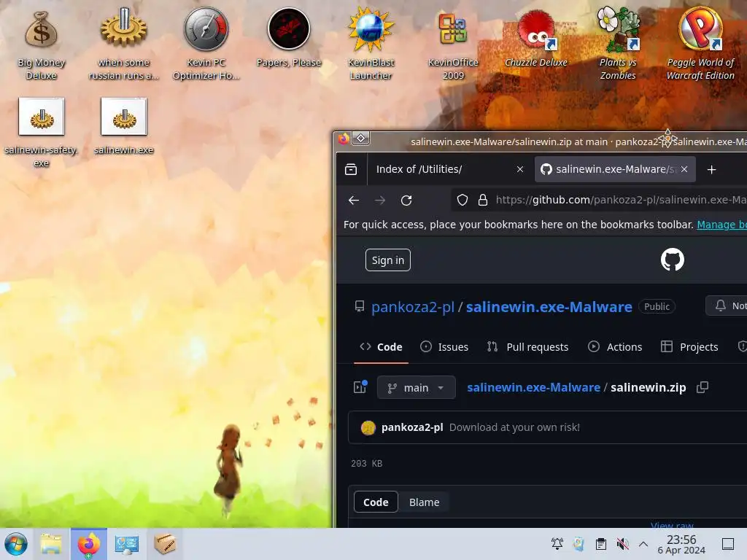Screen dimensions: 747x560
Task: Expand hidden system tray icons
Action: [643, 544]
